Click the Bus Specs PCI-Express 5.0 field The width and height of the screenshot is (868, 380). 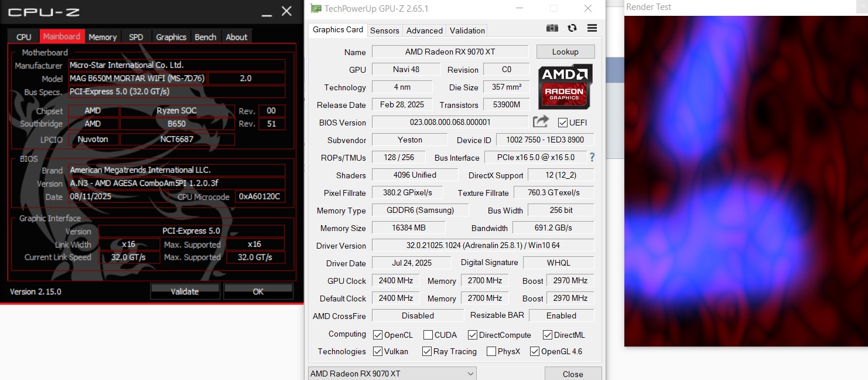(x=176, y=91)
